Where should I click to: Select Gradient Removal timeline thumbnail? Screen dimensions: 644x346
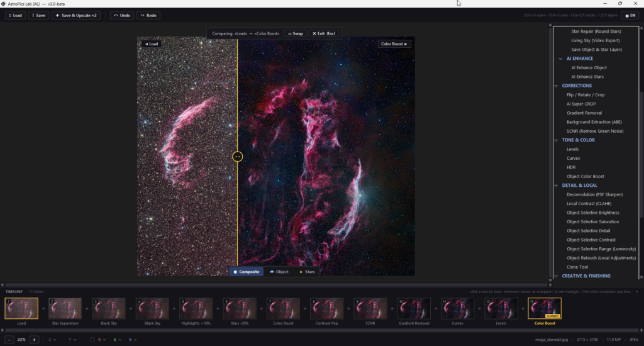(x=414, y=308)
